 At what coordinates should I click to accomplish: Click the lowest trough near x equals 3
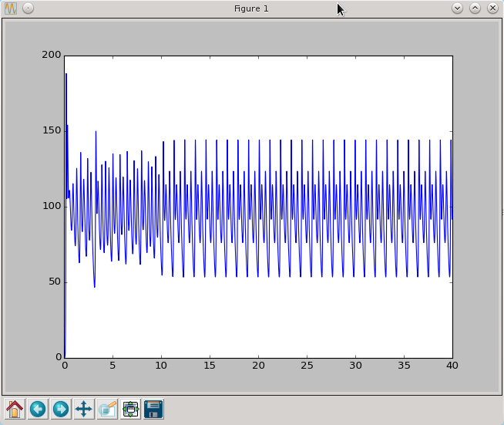pyautogui.click(x=95, y=286)
